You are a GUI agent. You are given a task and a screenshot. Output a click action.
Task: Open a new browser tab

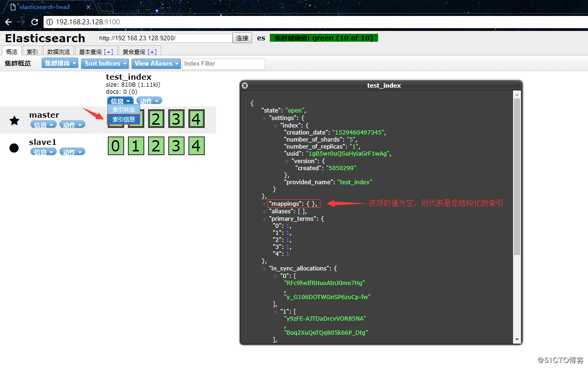[x=106, y=7]
